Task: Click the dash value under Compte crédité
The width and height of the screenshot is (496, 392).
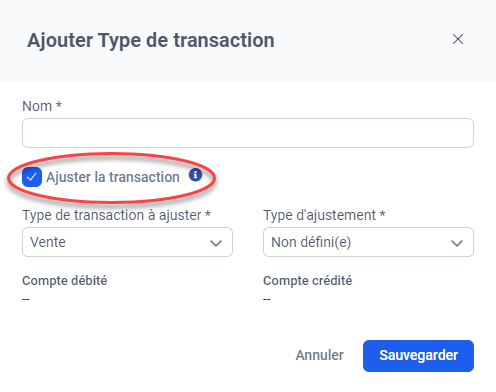Action: 267,299
